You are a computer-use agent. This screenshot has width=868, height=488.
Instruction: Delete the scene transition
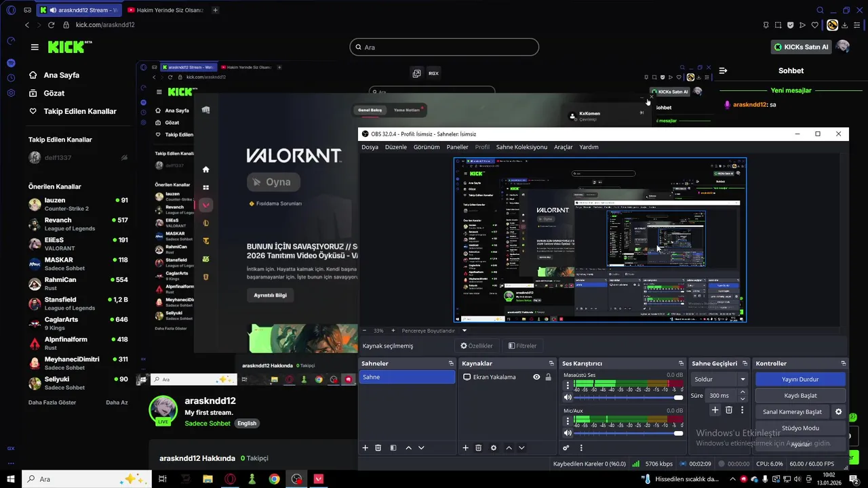729,410
